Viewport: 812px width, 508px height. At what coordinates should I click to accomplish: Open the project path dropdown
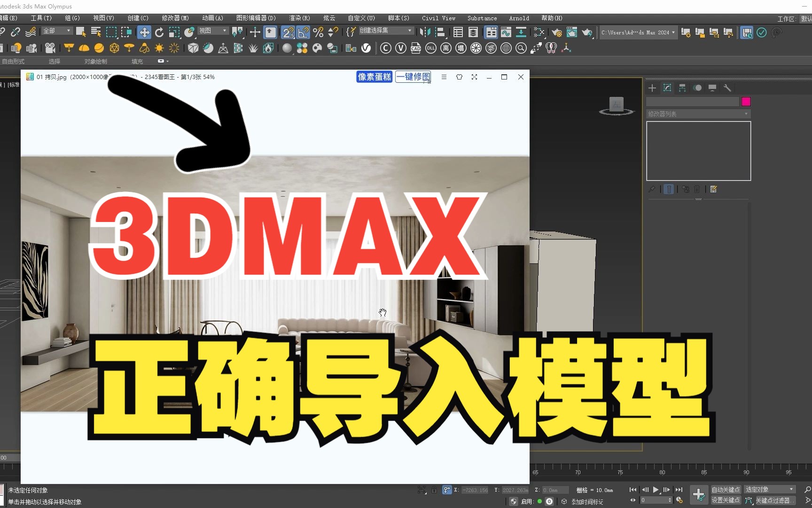click(x=638, y=32)
